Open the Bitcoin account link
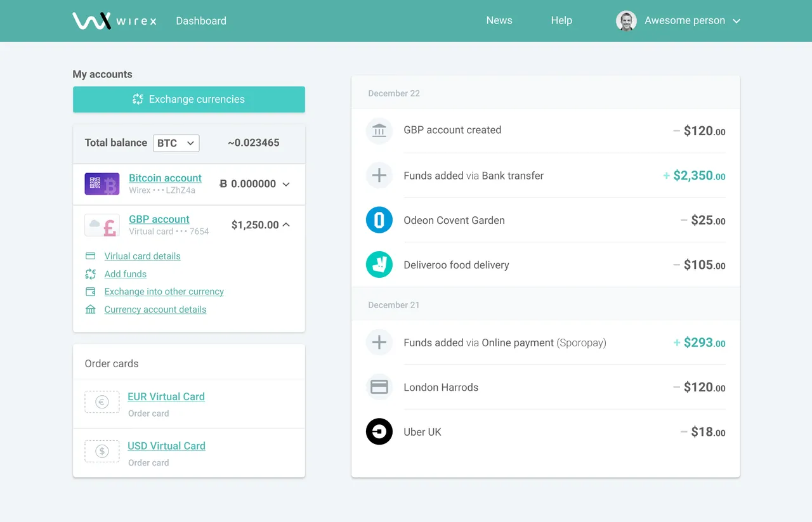 tap(165, 178)
